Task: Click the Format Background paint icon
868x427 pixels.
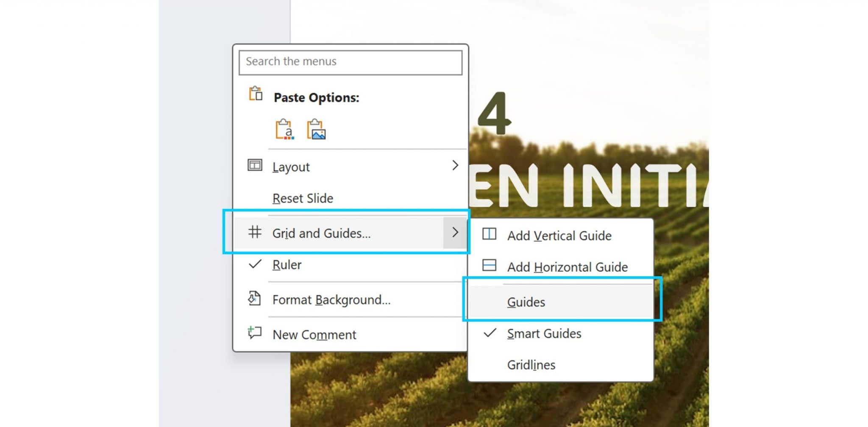Action: click(x=254, y=299)
